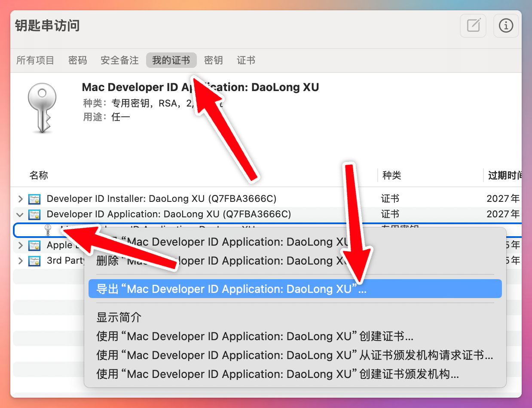Viewport: 532px width, 408px height.
Task: Sort by the 名称 column header
Action: [x=39, y=175]
